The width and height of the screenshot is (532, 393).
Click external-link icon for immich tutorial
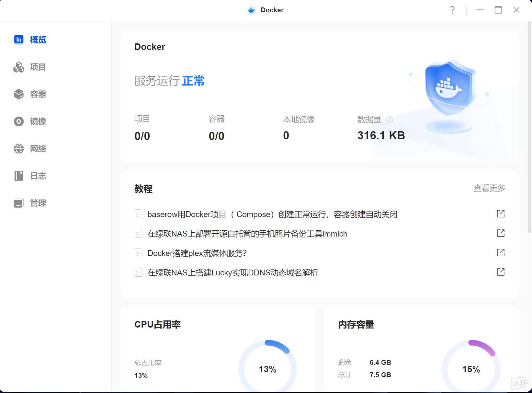501,233
